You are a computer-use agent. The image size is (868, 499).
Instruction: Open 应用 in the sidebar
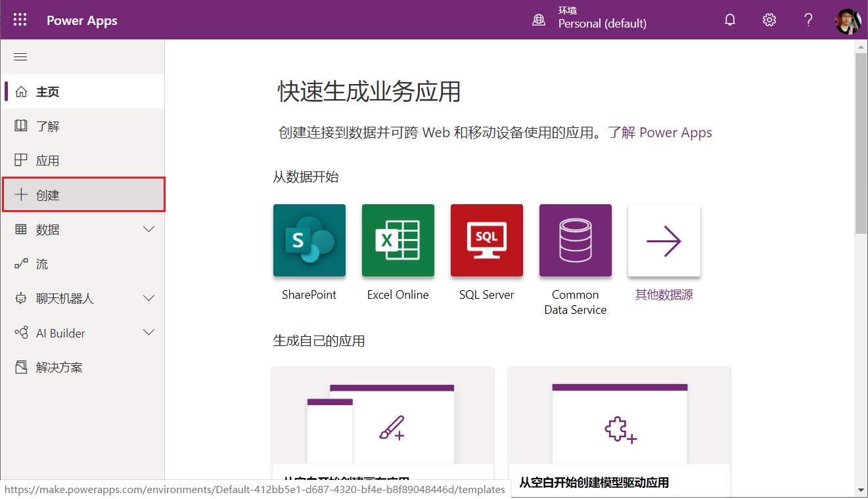[x=82, y=160]
